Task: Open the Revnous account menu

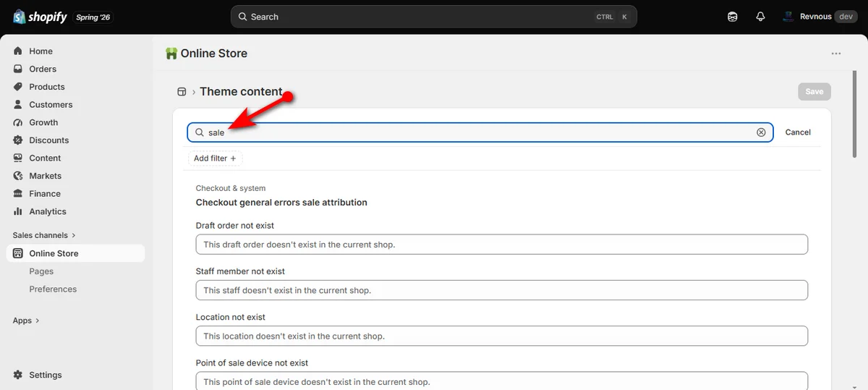Action: [x=819, y=17]
